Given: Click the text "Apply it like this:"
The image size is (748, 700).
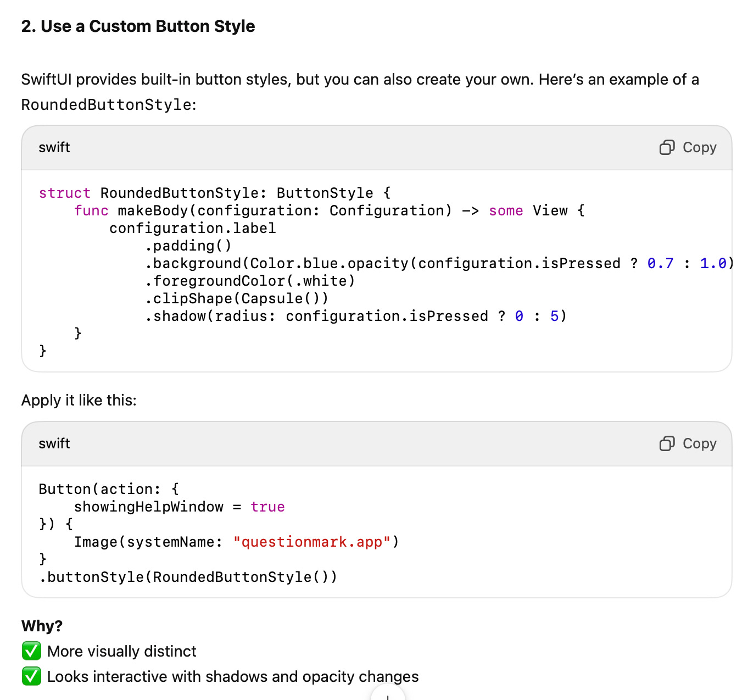Looking at the screenshot, I should [x=79, y=400].
